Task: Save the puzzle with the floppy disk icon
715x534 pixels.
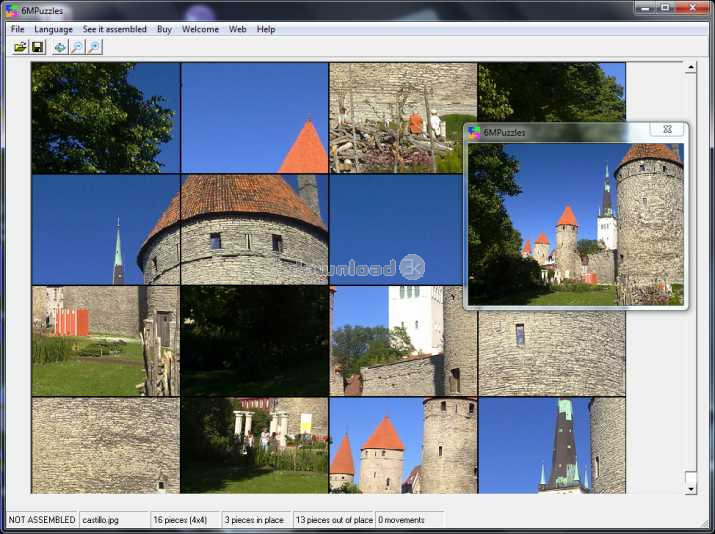Action: click(x=37, y=47)
